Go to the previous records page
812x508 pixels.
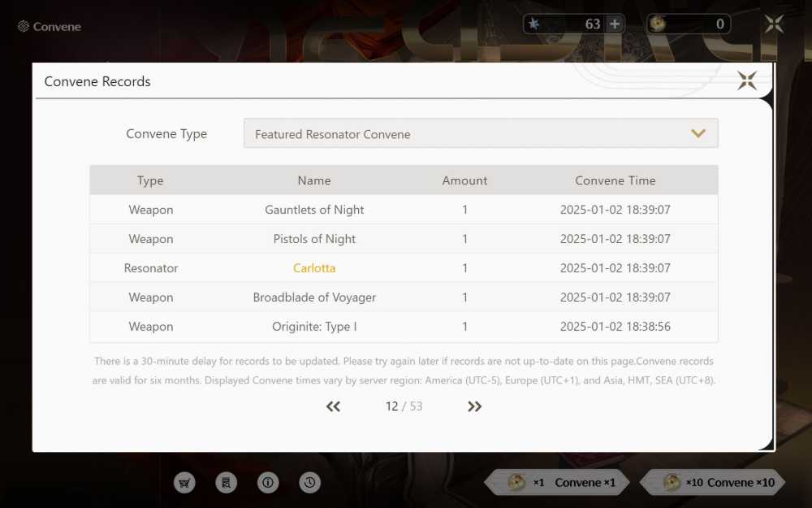[x=334, y=406]
